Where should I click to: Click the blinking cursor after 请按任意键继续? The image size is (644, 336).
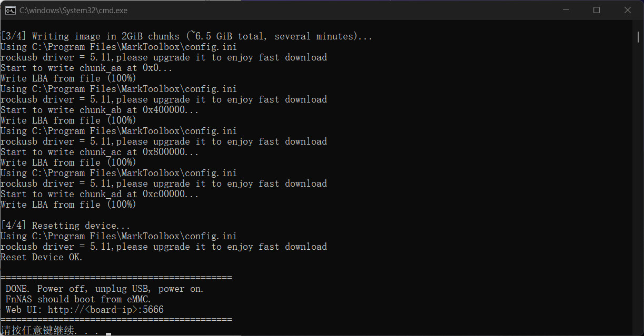pyautogui.click(x=108, y=333)
